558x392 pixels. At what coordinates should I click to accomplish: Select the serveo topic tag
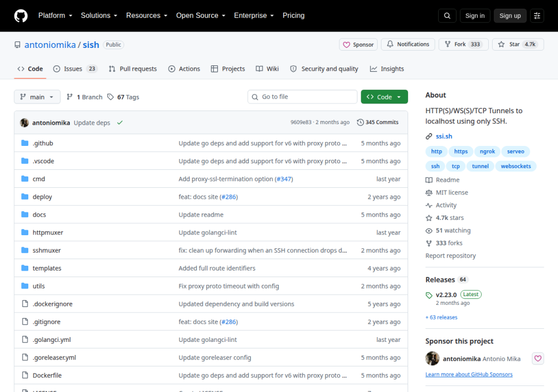pyautogui.click(x=515, y=151)
